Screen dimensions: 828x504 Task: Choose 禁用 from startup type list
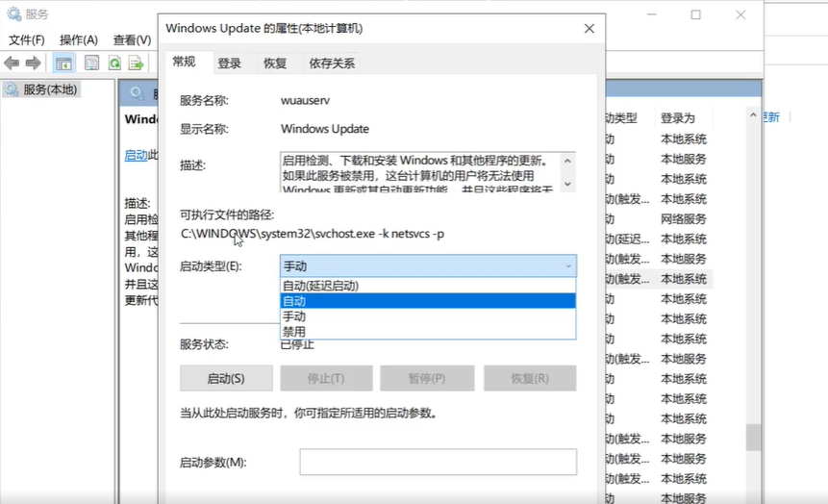(428, 332)
